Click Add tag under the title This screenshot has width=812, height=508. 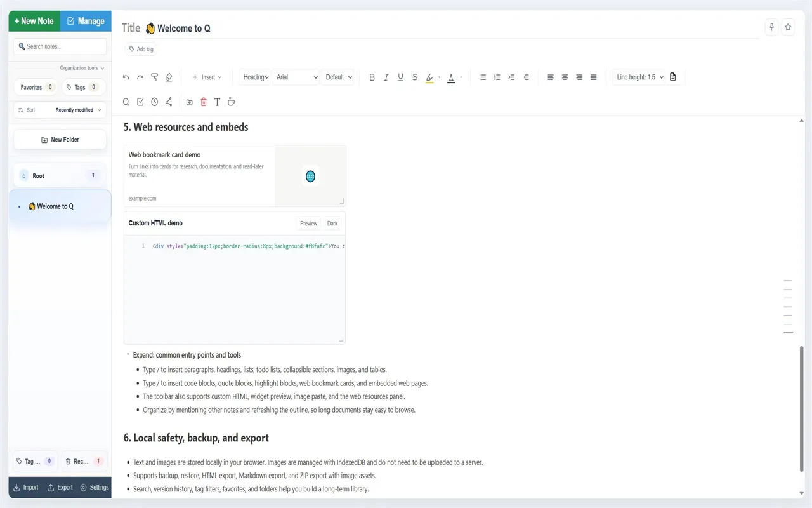pyautogui.click(x=141, y=49)
